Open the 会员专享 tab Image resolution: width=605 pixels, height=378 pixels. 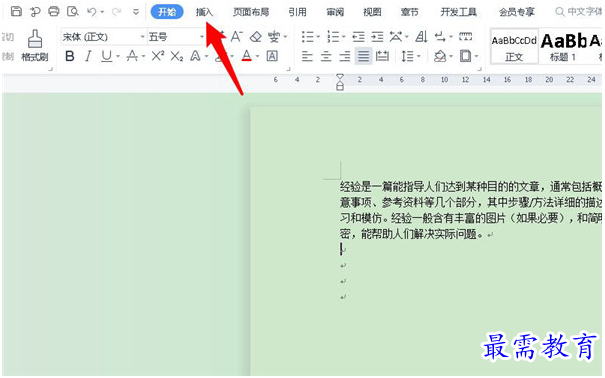[x=517, y=12]
